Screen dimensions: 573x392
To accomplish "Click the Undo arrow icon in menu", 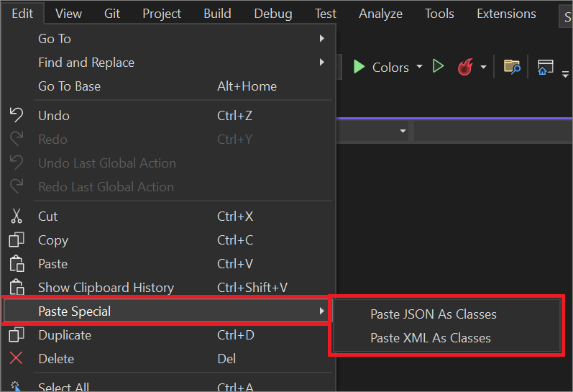I will (16, 115).
